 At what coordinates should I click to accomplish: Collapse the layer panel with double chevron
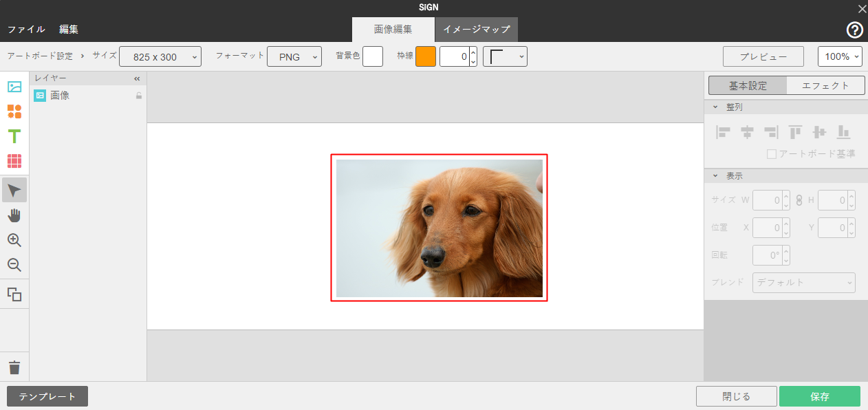click(x=137, y=78)
